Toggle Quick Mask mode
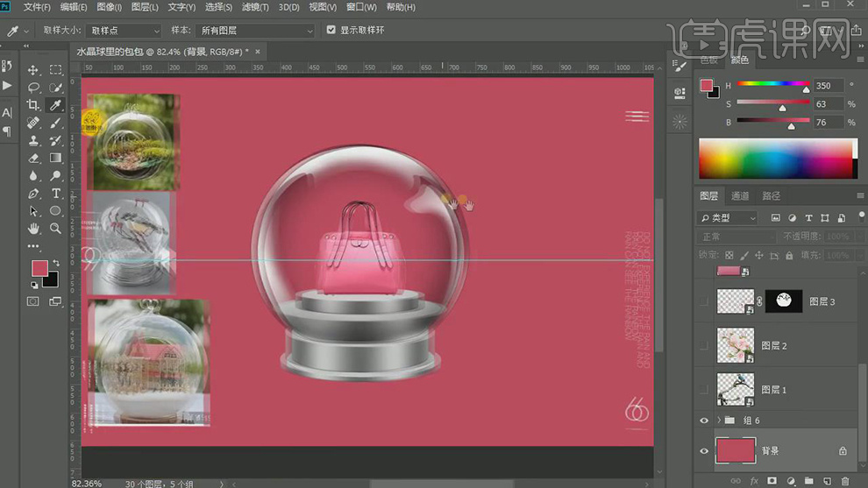Viewport: 868px width, 488px height. (x=33, y=301)
